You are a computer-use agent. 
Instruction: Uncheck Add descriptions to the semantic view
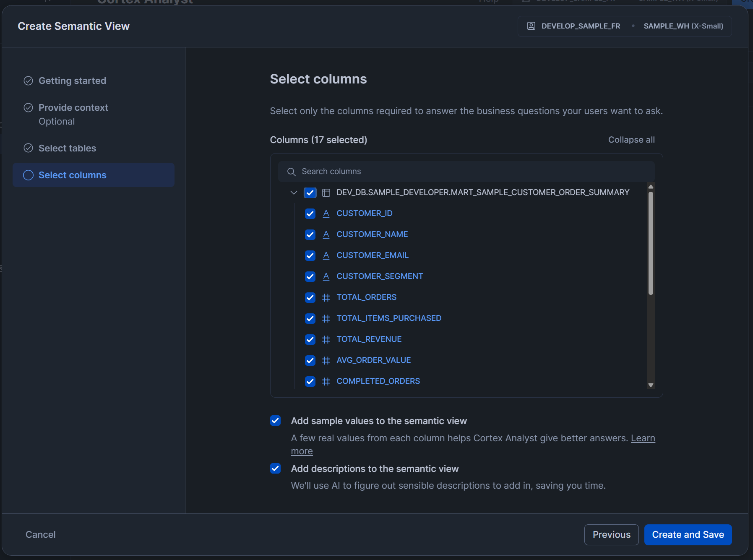click(x=276, y=469)
